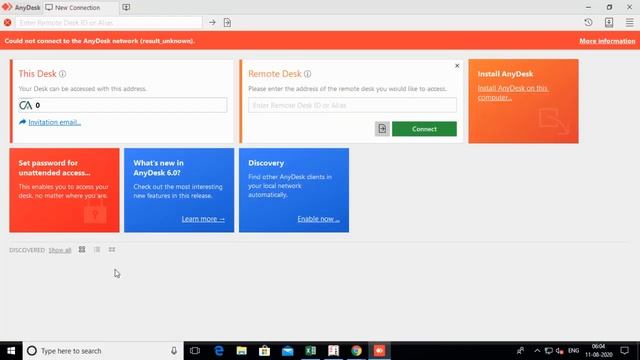Open Task View from the taskbar

(195, 351)
